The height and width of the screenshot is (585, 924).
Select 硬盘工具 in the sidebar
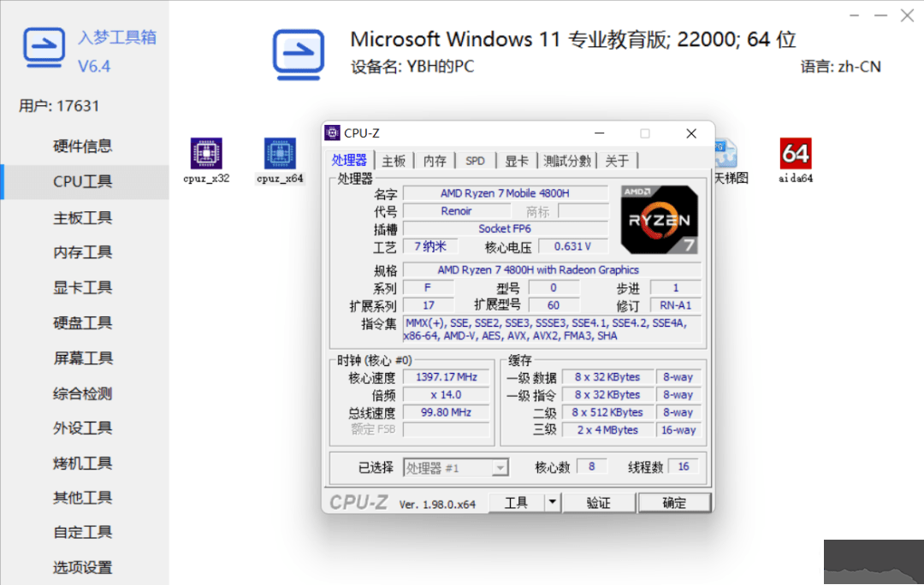pyautogui.click(x=83, y=323)
